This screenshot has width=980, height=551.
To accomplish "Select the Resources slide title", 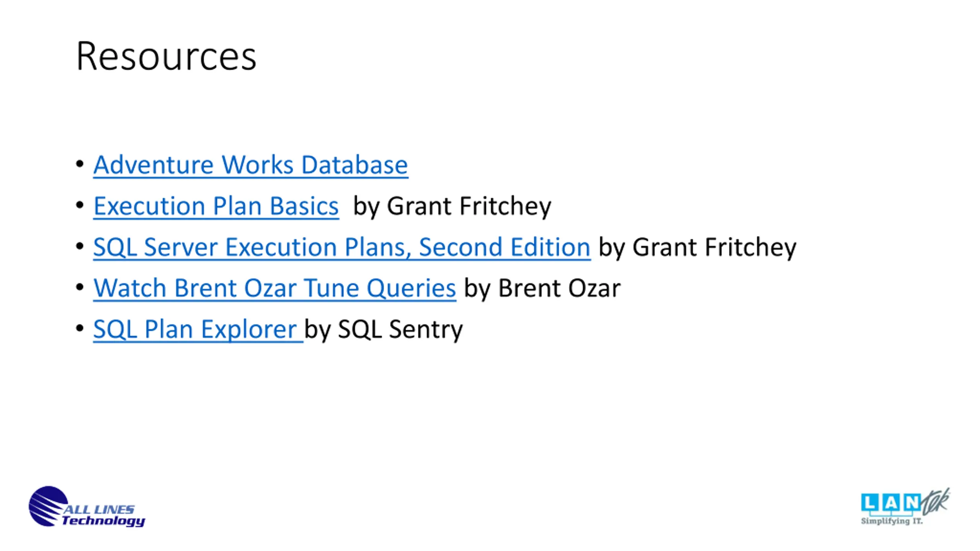I will pos(166,56).
